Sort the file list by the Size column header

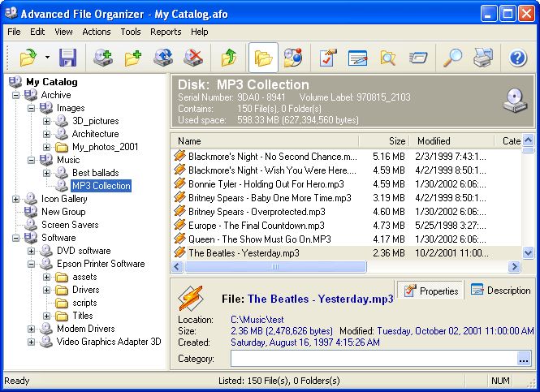pos(384,141)
